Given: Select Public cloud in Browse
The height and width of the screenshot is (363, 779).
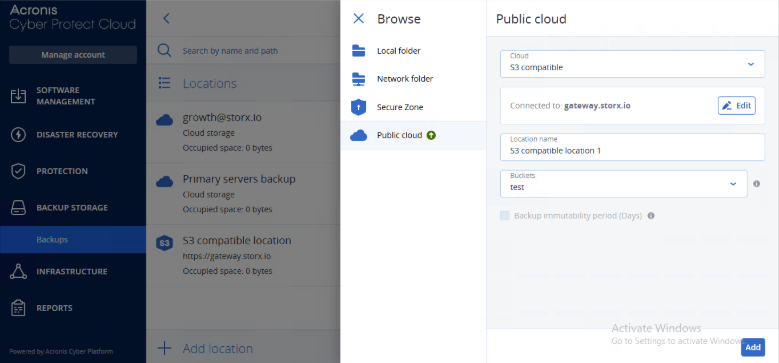Looking at the screenshot, I should pyautogui.click(x=413, y=135).
